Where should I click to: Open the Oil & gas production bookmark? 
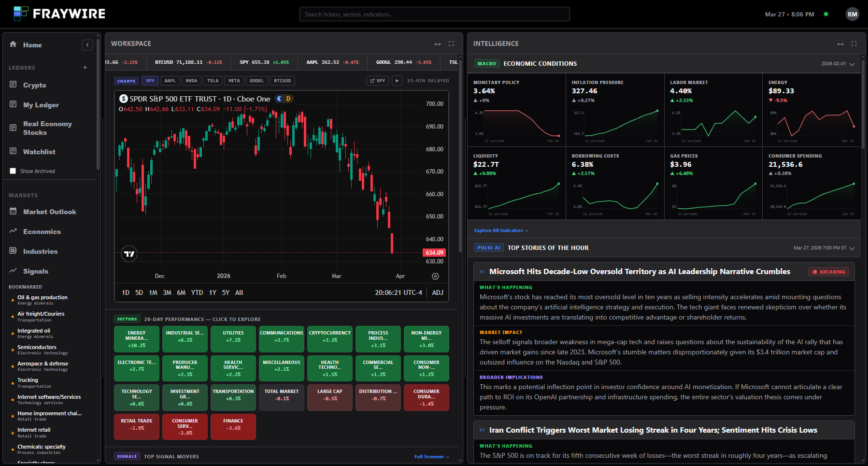click(x=43, y=300)
